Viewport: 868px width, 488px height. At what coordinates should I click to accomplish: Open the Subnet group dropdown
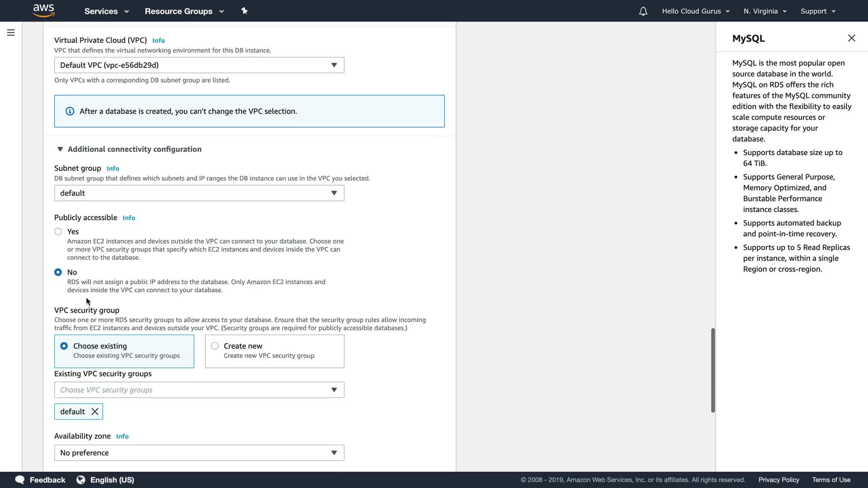tap(199, 193)
